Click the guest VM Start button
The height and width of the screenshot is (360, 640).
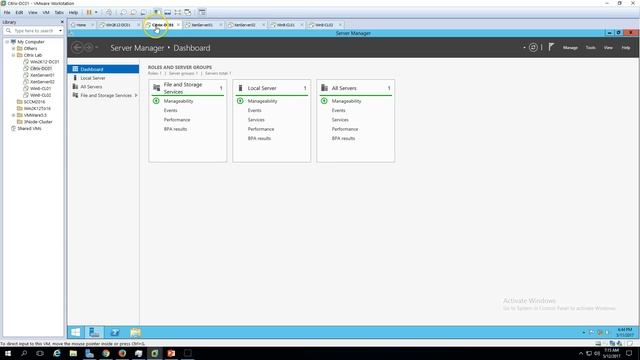76,332
